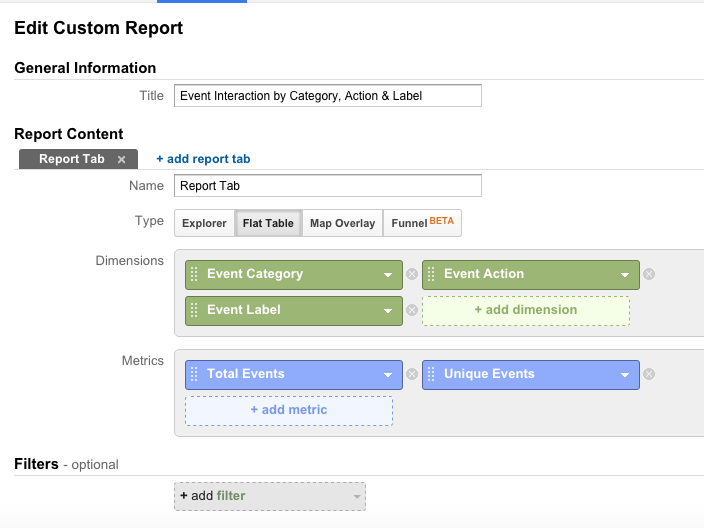Close the Report Tab with its X icon
The image size is (704, 528).
(121, 159)
